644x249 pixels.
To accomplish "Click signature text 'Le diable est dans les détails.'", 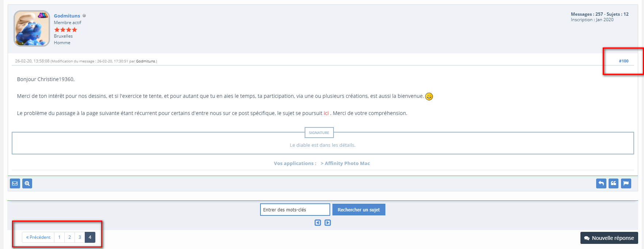I will pos(323,145).
